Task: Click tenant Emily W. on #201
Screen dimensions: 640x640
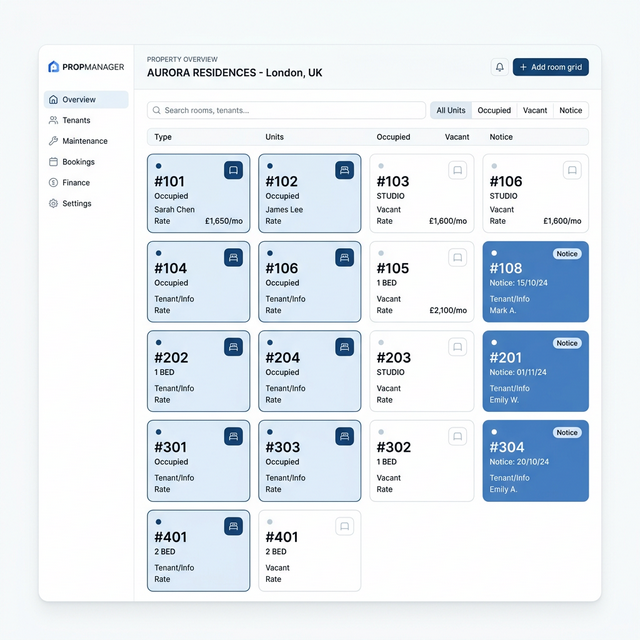Action: (504, 400)
